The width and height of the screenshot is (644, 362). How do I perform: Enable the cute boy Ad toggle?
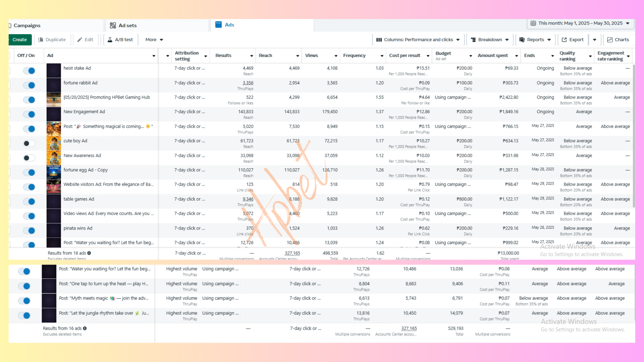tap(29, 143)
